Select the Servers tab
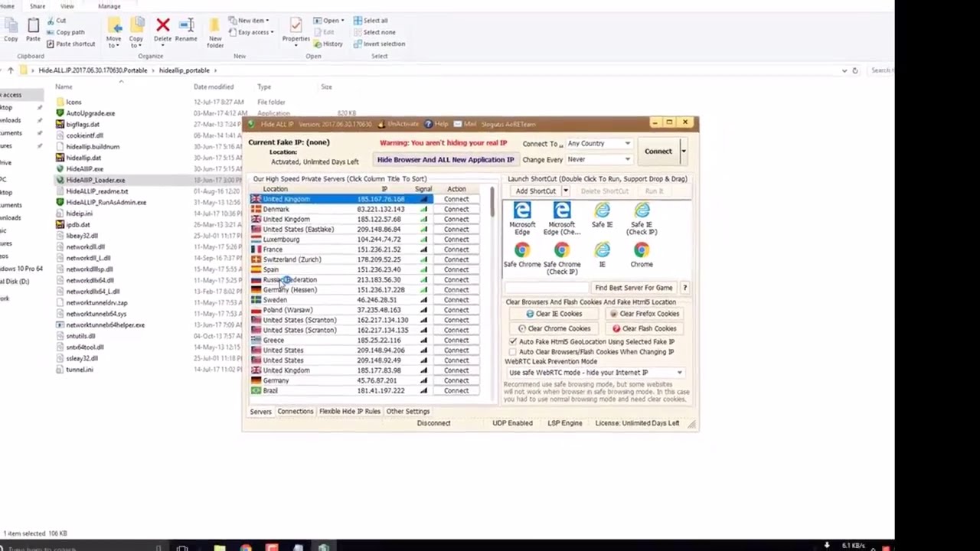This screenshot has width=980, height=551. pos(260,411)
